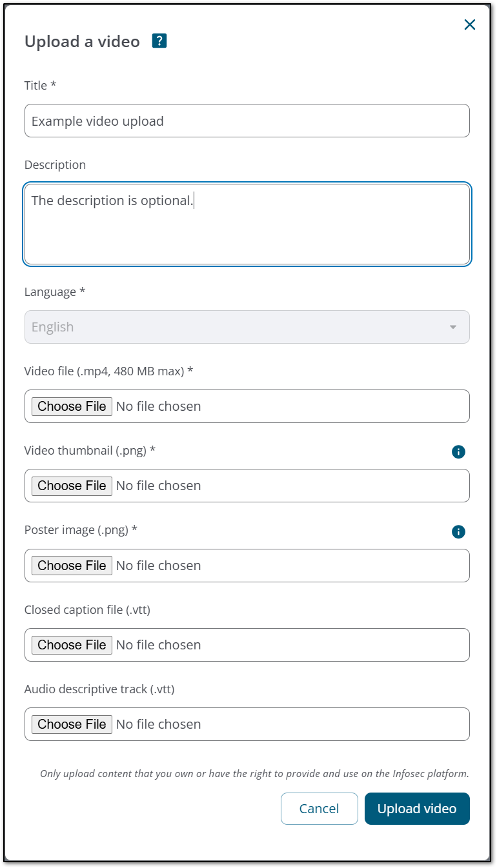This screenshot has width=497, height=868.
Task: Select the English language combo box
Action: [247, 327]
